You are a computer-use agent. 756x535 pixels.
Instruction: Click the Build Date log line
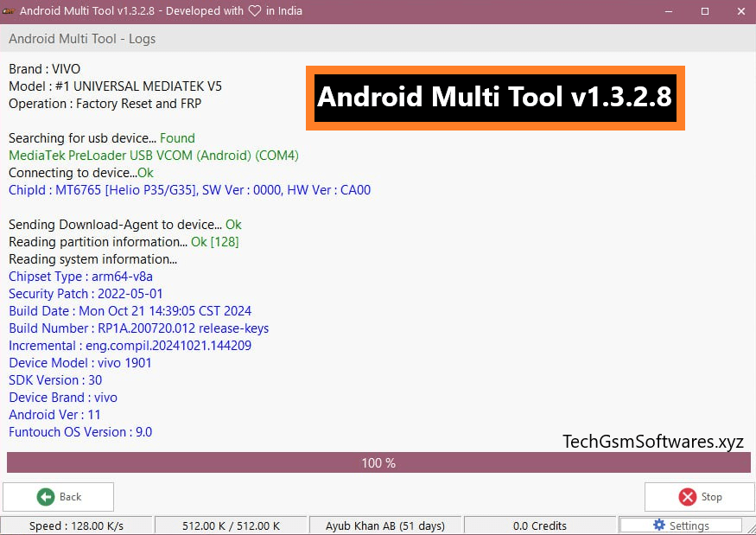130,311
